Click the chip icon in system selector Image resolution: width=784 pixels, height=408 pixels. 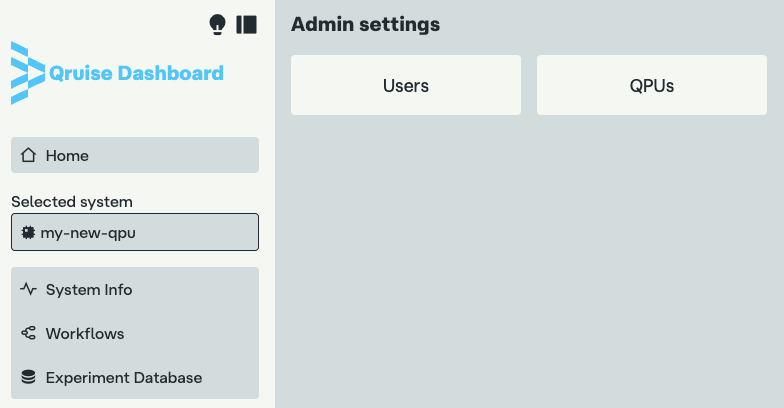(28, 232)
